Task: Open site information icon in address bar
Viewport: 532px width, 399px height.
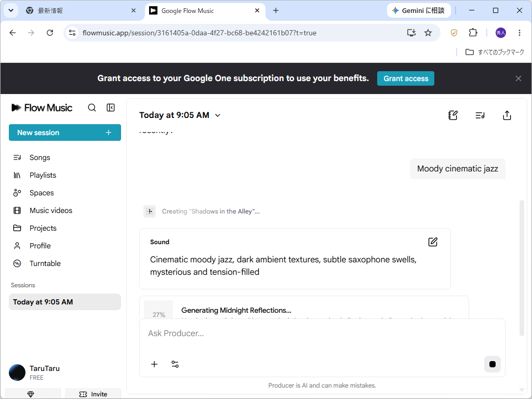Action: coord(72,33)
